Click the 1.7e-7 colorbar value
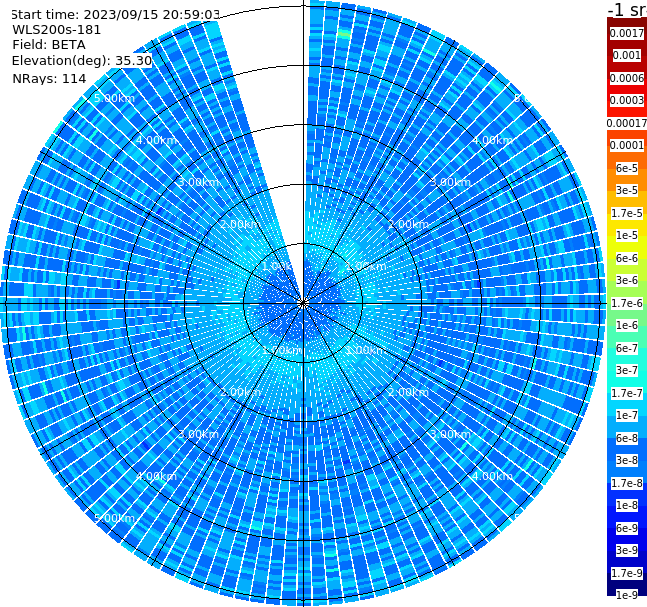The width and height of the screenshot is (647, 607). (627, 393)
